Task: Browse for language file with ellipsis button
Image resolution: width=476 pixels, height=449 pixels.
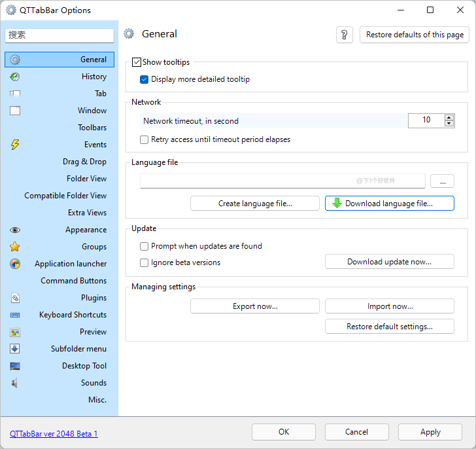Action: click(x=442, y=181)
